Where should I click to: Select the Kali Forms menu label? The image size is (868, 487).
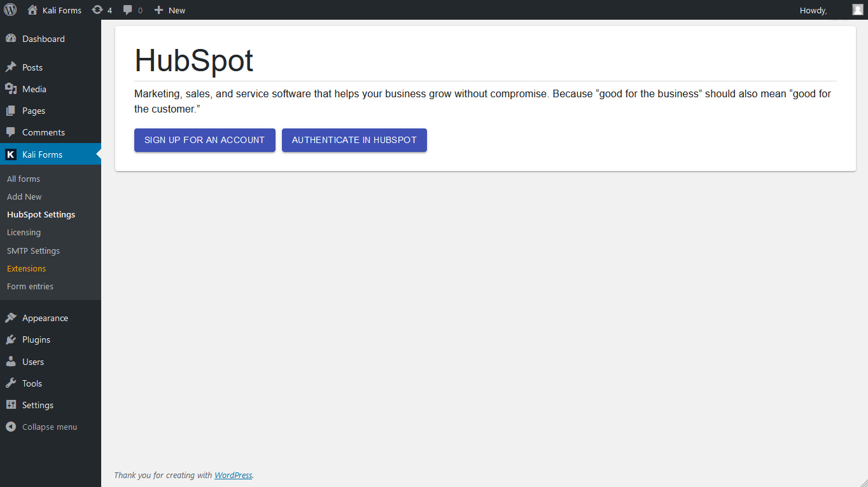pyautogui.click(x=42, y=154)
